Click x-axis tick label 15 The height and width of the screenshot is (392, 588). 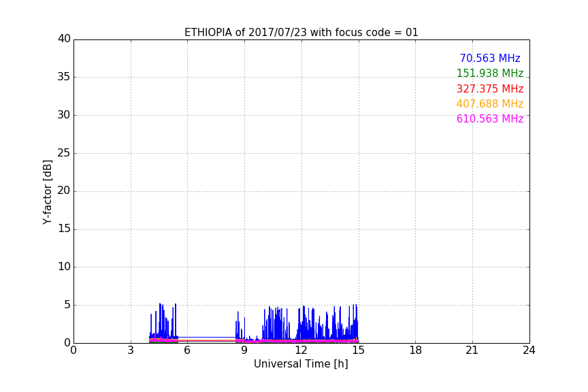coord(358,350)
